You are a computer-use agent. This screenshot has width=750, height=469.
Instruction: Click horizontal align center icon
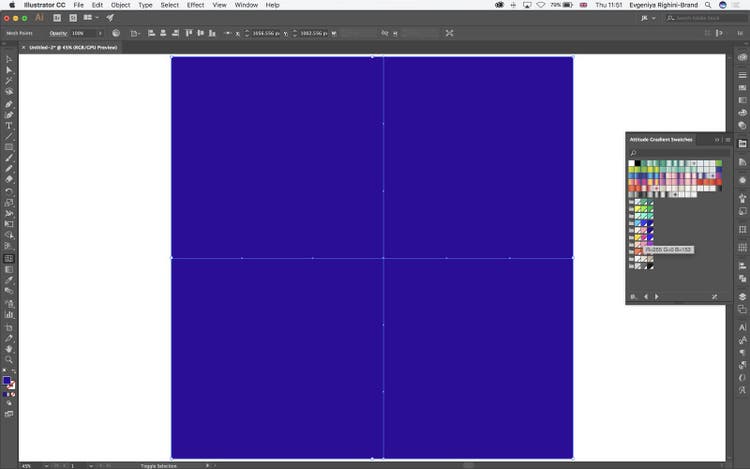click(x=163, y=33)
